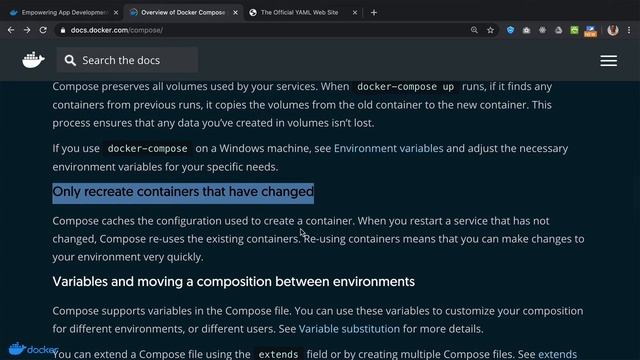Switch to Empowering App Development tab

coord(63,13)
